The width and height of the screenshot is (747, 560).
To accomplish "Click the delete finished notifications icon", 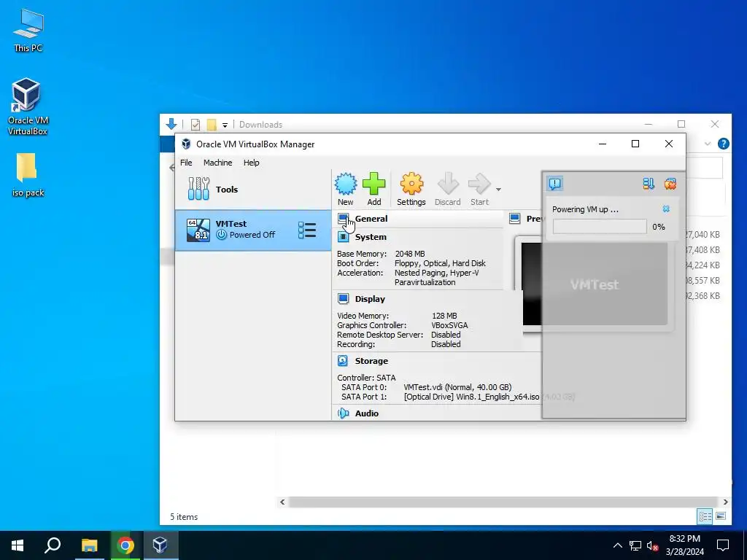I will click(670, 184).
